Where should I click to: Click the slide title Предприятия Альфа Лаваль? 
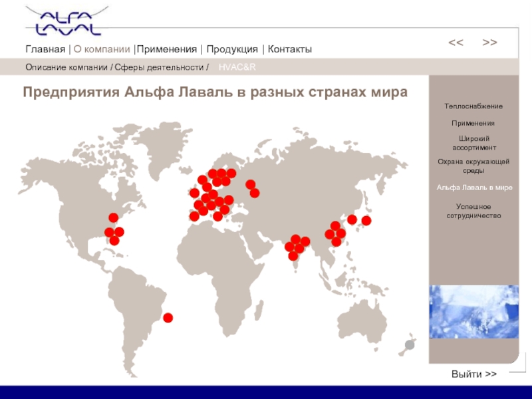[x=215, y=92]
